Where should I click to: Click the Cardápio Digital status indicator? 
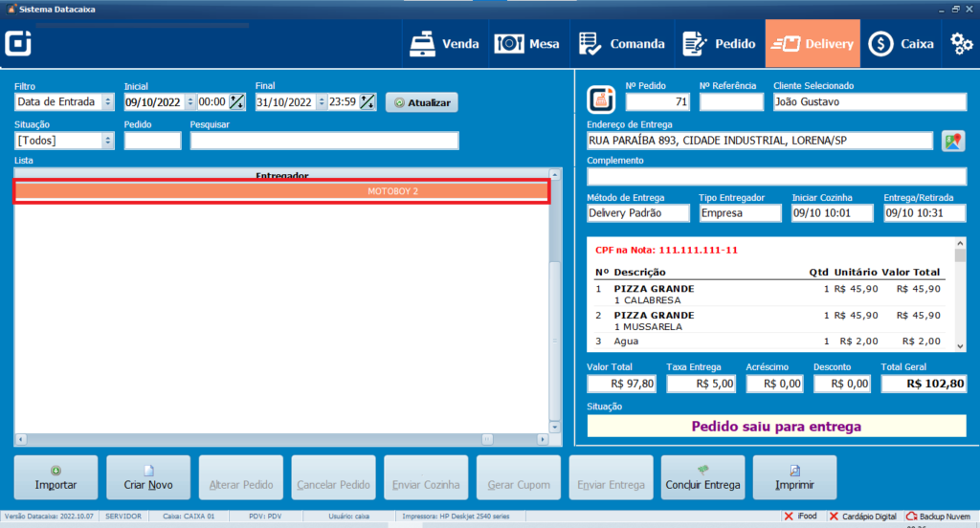tap(862, 517)
